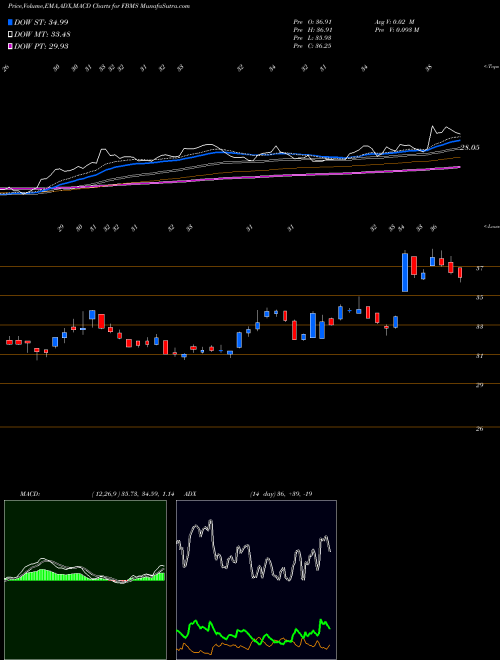Click the blue DOW ST legend swatch
This screenshot has width=500, height=660.
click(x=11, y=22)
